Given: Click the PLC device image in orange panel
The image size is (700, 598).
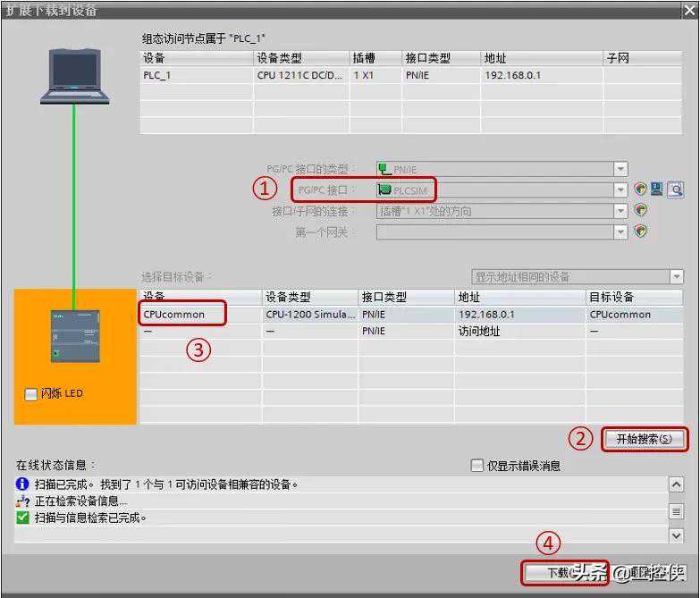Looking at the screenshot, I should click(75, 336).
